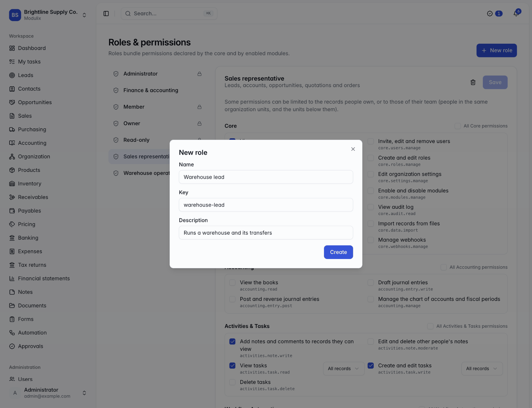Click the Opportunities handshake icon
The height and width of the screenshot is (408, 532).
tap(12, 102)
